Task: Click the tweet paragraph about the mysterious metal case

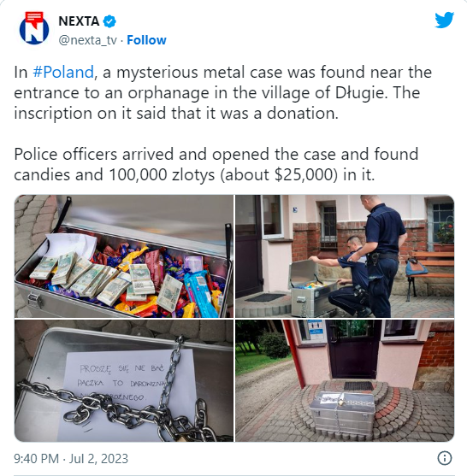Action: pos(222,92)
